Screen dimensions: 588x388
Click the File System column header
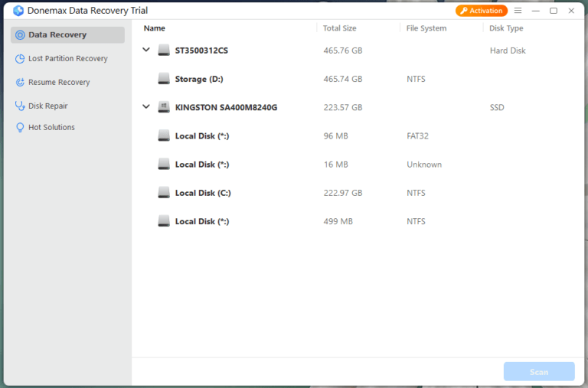point(426,28)
